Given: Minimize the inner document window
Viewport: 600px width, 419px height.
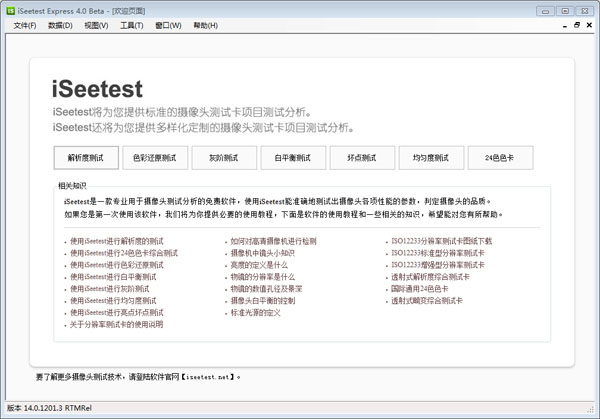Looking at the screenshot, I should pos(565,26).
